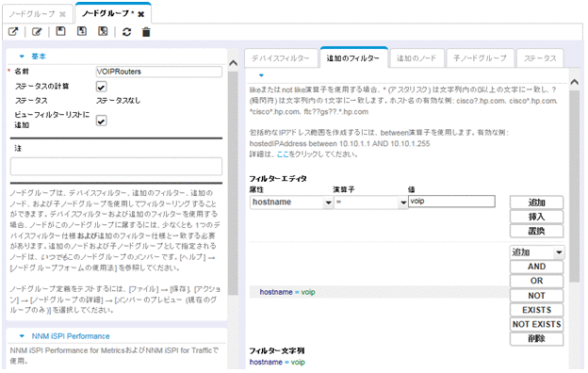The image size is (588, 373).
Task: Click the Save and New toolbar icon
Action: coord(81,31)
